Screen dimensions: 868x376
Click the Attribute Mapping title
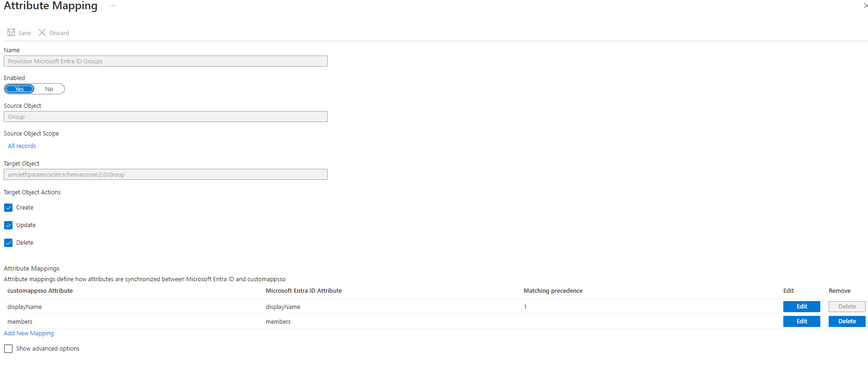pyautogui.click(x=50, y=6)
